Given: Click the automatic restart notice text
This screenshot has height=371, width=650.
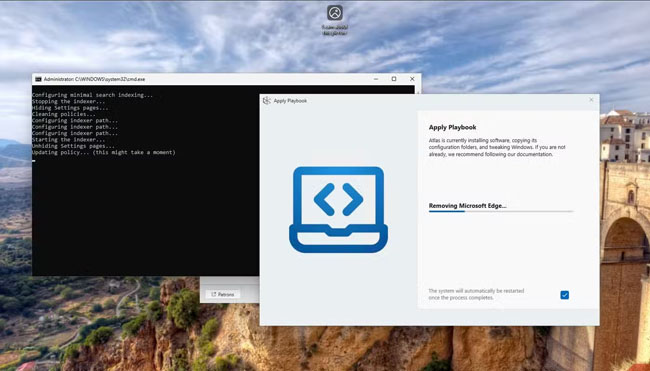Looking at the screenshot, I should tap(476, 294).
